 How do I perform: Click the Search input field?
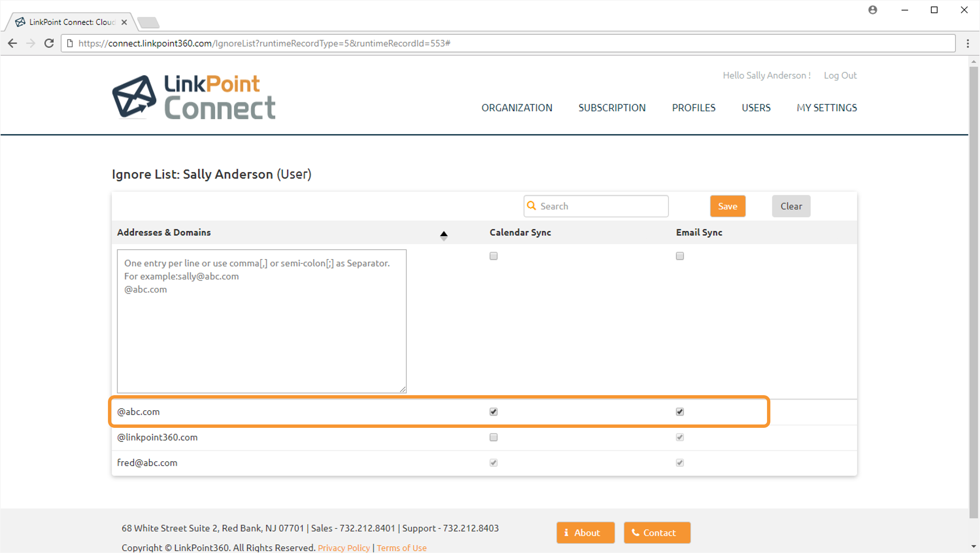[596, 206]
